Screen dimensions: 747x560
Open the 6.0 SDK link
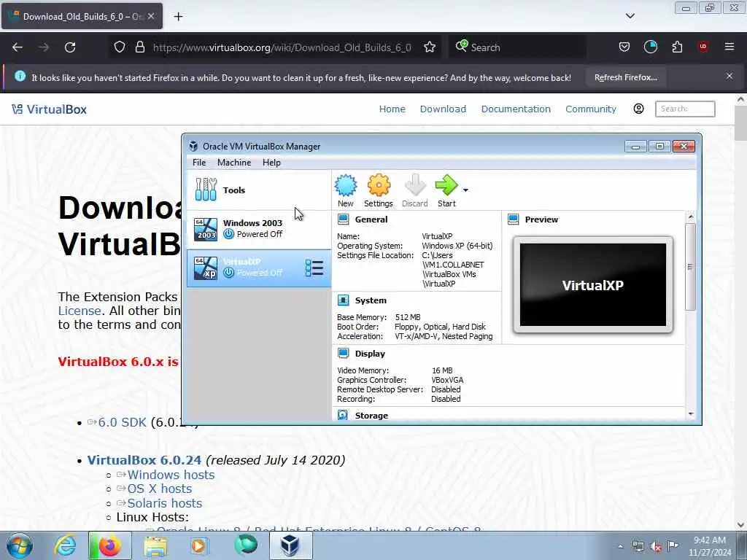pyautogui.click(x=122, y=422)
